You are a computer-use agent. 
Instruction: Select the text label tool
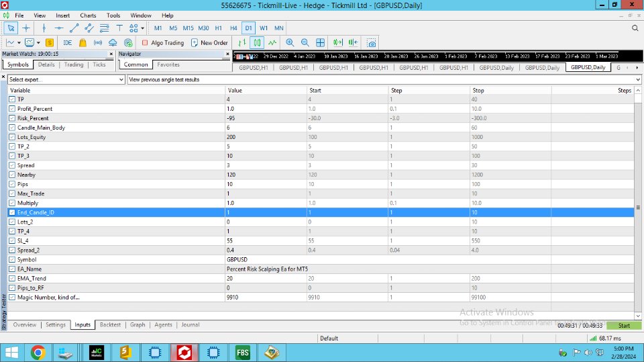tap(119, 28)
